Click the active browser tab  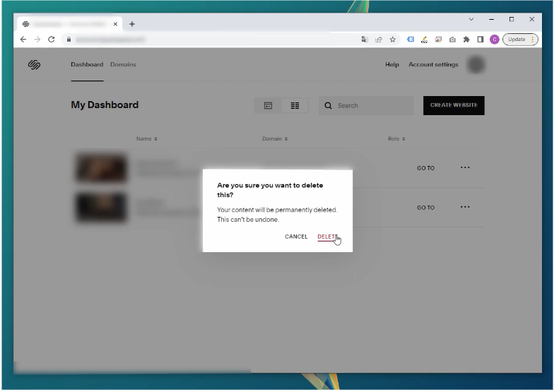tap(69, 24)
